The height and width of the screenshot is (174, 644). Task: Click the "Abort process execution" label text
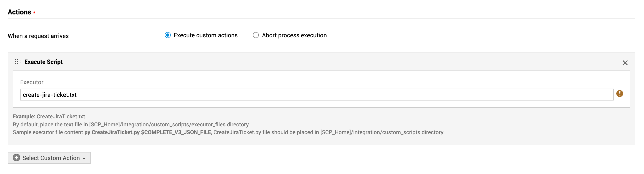[294, 35]
